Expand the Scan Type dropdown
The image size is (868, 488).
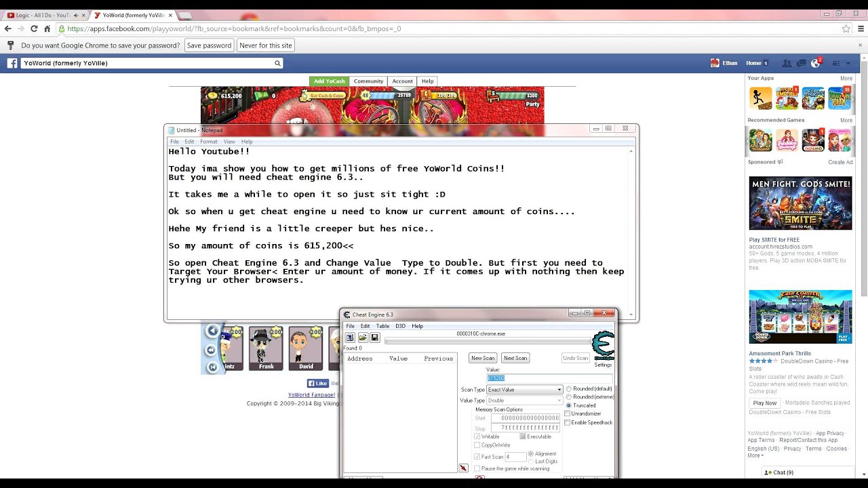click(559, 390)
